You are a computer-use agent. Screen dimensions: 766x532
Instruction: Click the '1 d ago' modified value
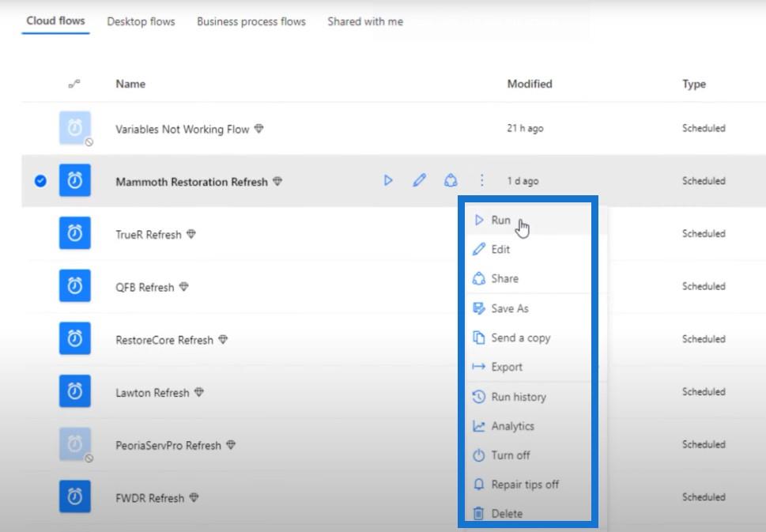tap(523, 181)
